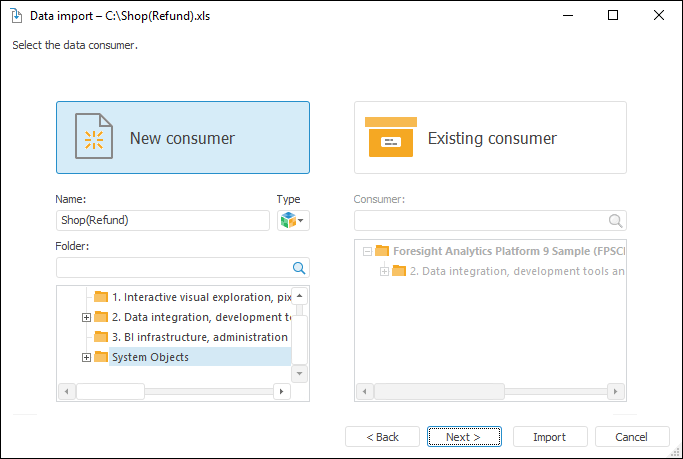This screenshot has width=683, height=459.
Task: Select 1. Interactive visual exploration folder
Action: [x=199, y=297]
